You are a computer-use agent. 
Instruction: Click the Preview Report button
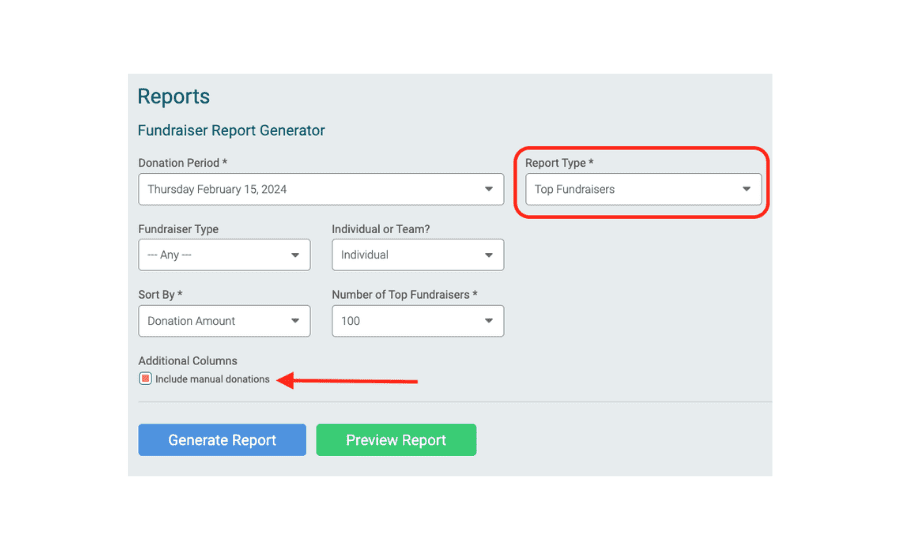[396, 440]
